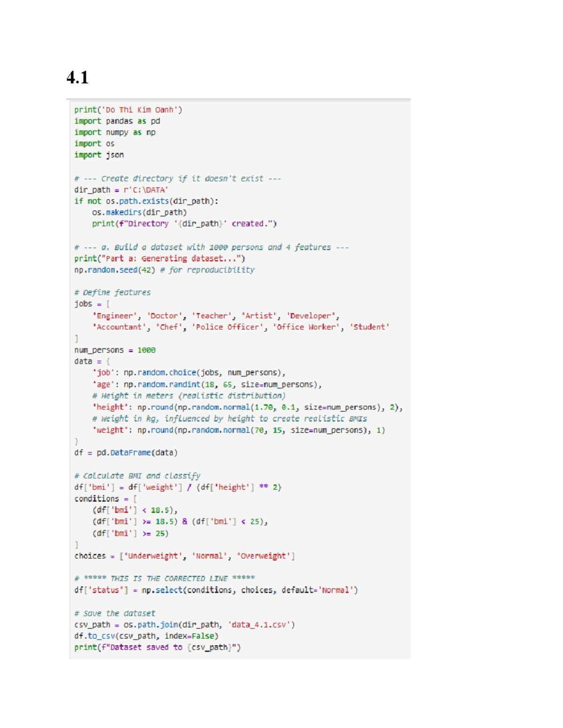Click the print('Do Thi Kim Oanh') line
The width and height of the screenshot is (563, 728).
128,110
